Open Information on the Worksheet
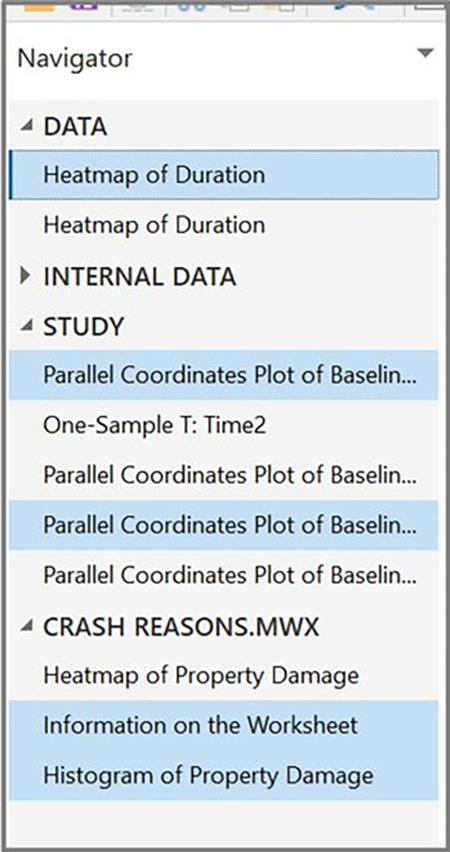The image size is (450, 852). click(x=224, y=725)
